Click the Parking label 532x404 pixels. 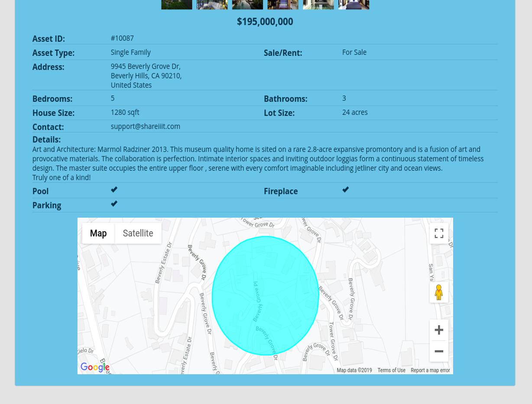tap(47, 205)
